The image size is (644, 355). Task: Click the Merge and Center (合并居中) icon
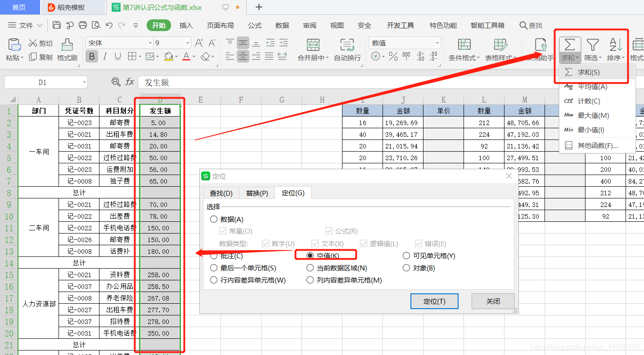313,45
